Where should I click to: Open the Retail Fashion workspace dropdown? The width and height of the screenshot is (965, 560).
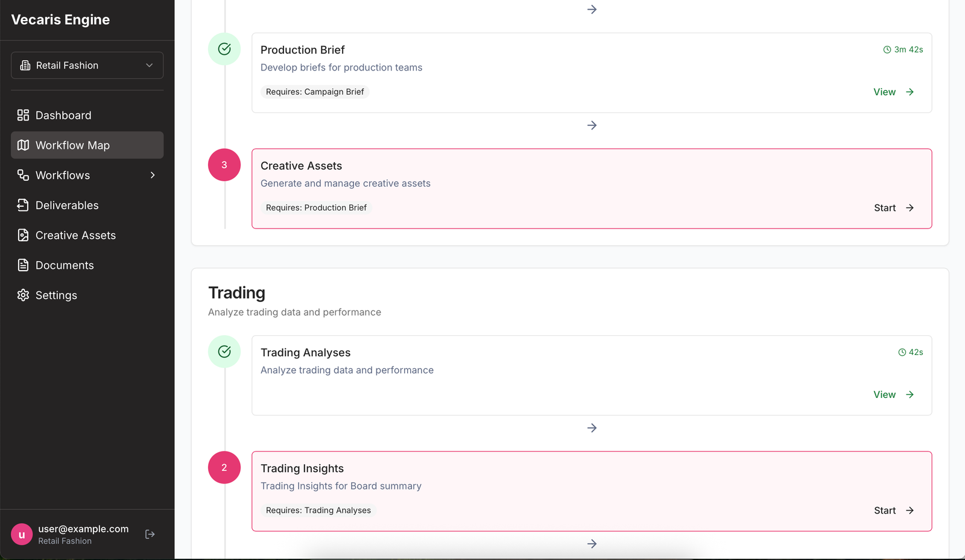[x=87, y=65]
